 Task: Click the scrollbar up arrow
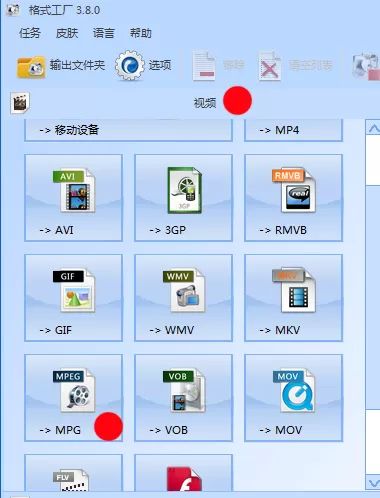(373, 128)
